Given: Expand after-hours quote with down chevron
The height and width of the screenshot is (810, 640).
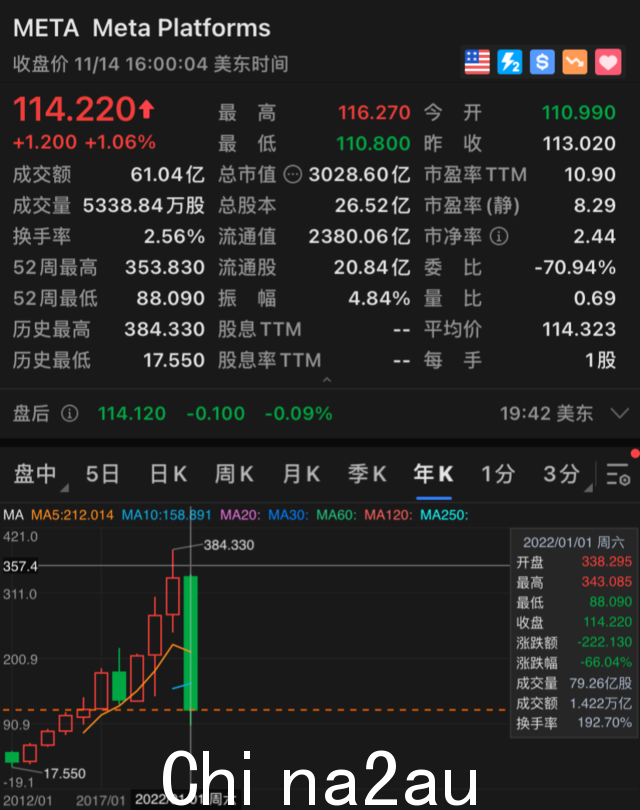Looking at the screenshot, I should pos(619,413).
